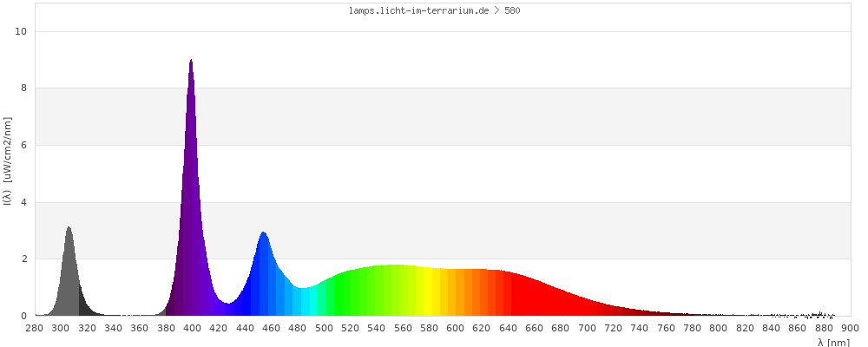
Task: Click the 280 tick on the x-axis
Action: [35, 328]
